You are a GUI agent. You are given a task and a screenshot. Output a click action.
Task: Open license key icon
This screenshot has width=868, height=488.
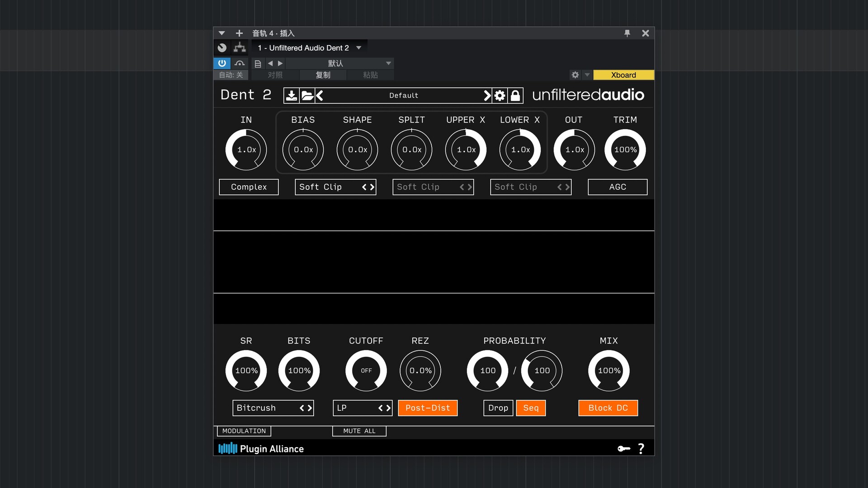(624, 449)
